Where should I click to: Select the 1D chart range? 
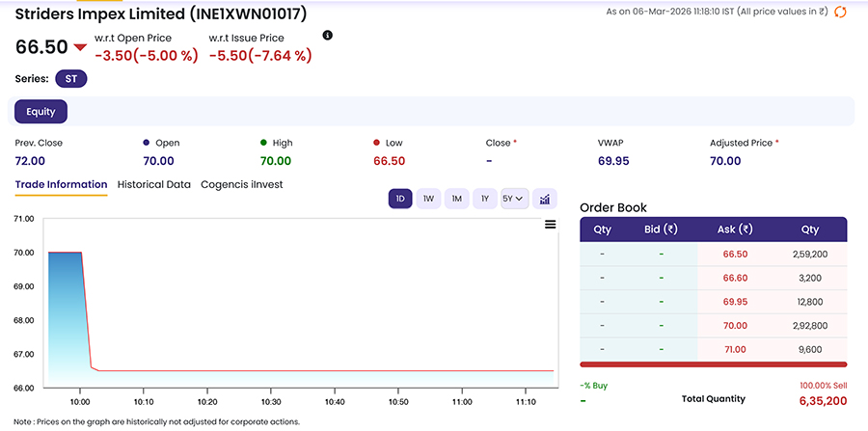(x=400, y=199)
